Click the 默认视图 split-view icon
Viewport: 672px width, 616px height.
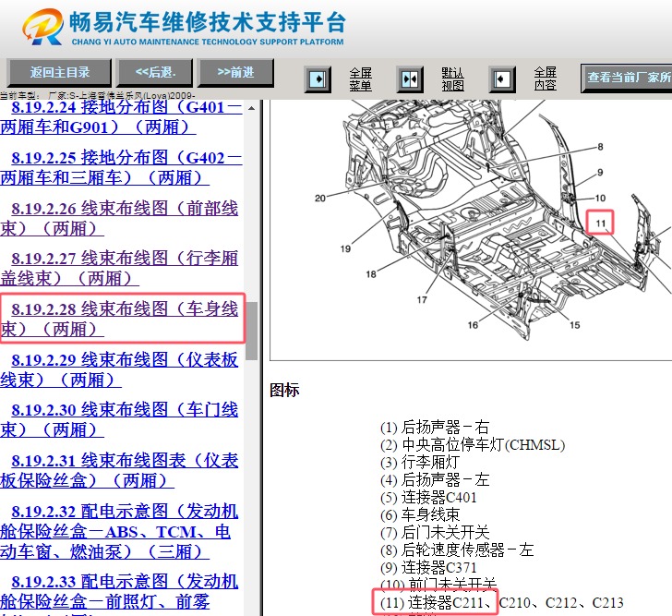pos(410,79)
